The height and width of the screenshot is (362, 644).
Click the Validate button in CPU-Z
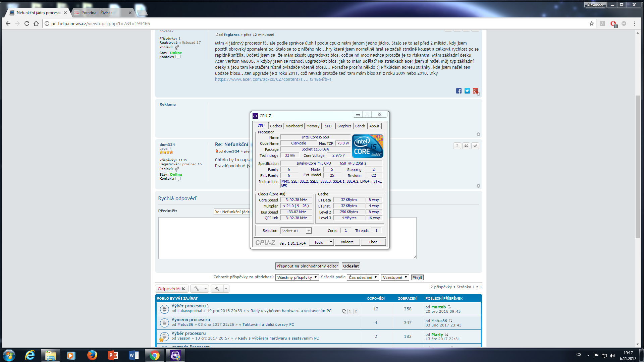(347, 242)
